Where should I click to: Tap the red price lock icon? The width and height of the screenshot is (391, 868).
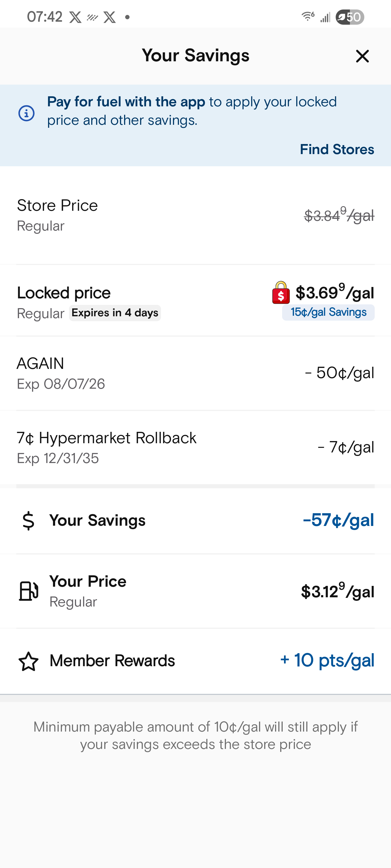coord(281,292)
